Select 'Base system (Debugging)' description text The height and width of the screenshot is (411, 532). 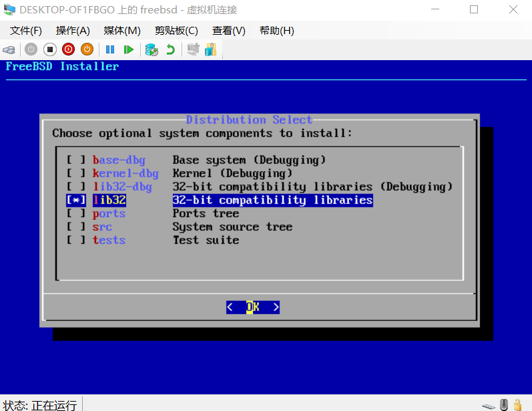pyautogui.click(x=249, y=160)
